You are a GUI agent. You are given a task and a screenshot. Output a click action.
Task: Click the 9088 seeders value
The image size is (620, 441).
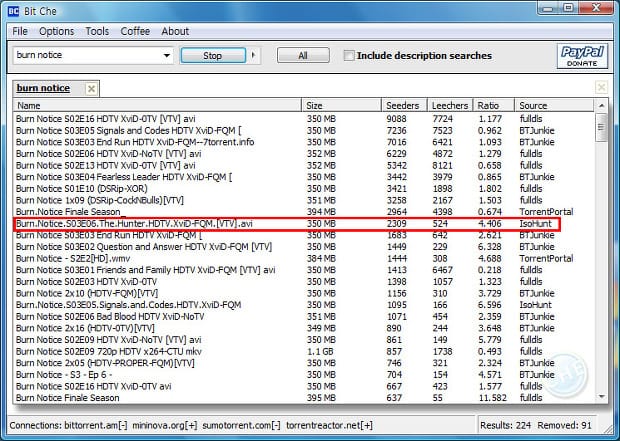pyautogui.click(x=396, y=119)
